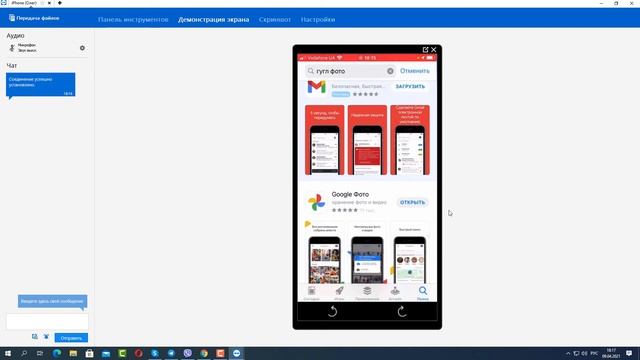Pop out the phone screen view

[425, 49]
